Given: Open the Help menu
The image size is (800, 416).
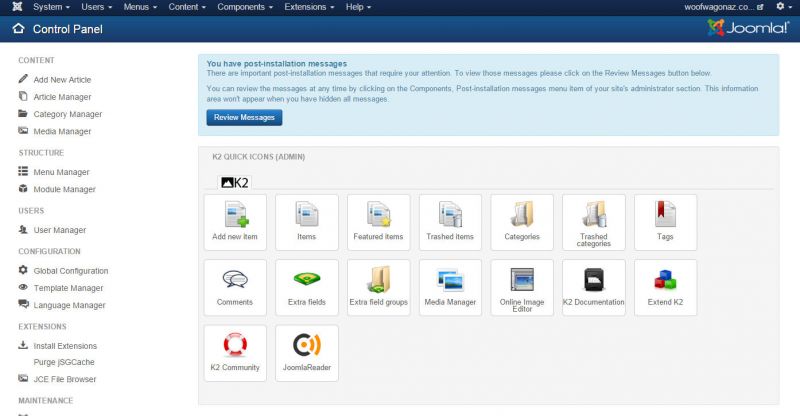Looking at the screenshot, I should (358, 7).
